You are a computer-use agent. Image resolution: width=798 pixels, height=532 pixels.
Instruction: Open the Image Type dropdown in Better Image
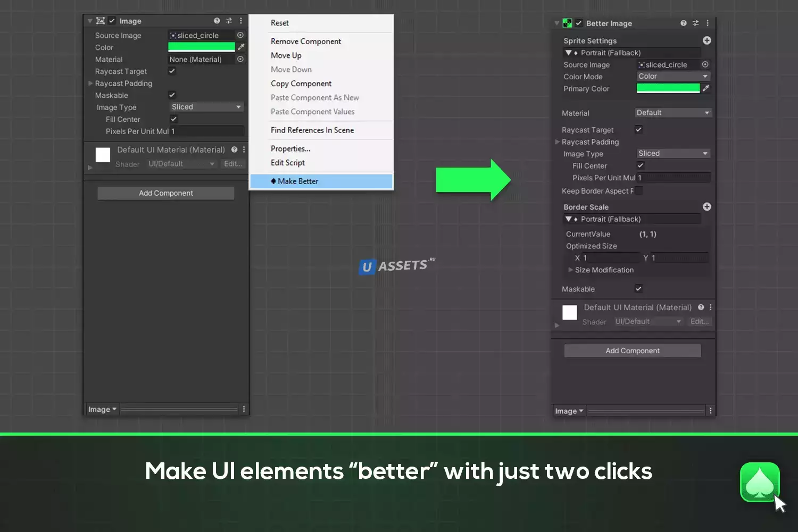[674, 153]
